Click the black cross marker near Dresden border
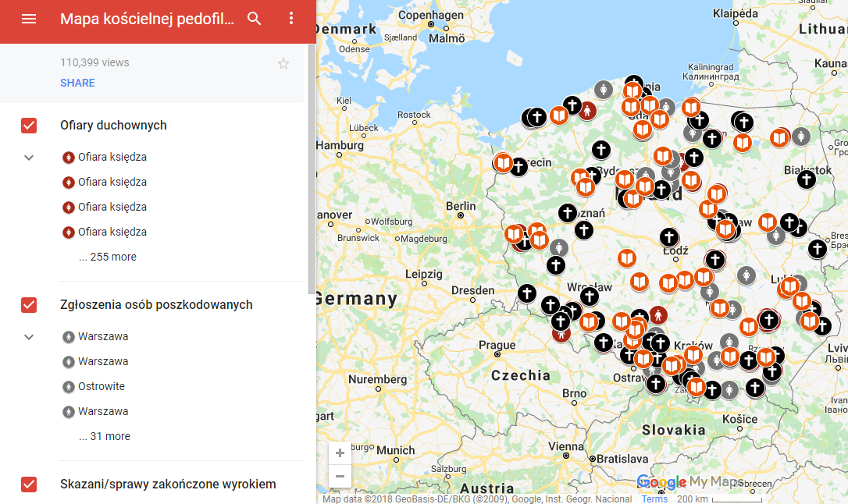Viewport: 848px width, 504px height. coord(527,293)
